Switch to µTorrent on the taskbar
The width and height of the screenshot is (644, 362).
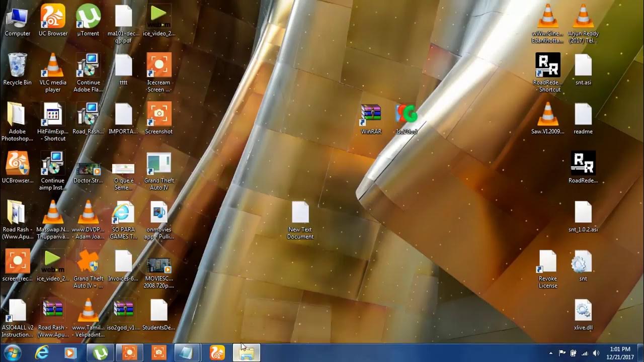click(101, 353)
